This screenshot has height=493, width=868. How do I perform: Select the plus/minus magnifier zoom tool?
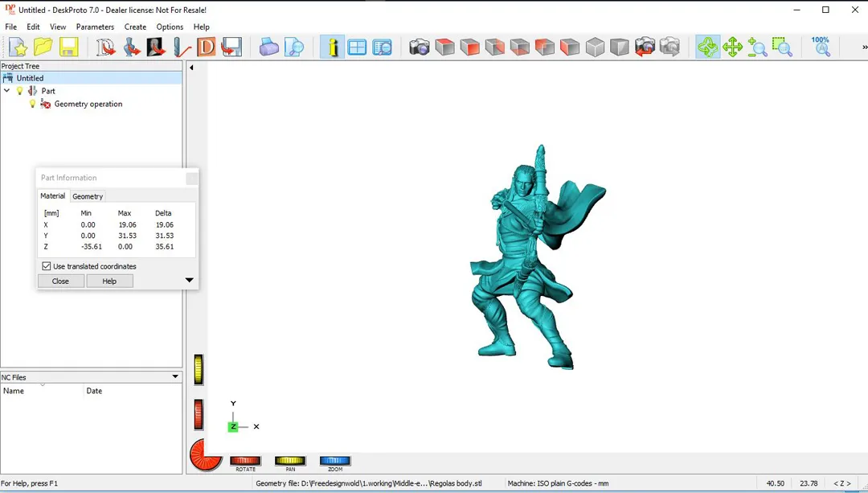(x=757, y=47)
